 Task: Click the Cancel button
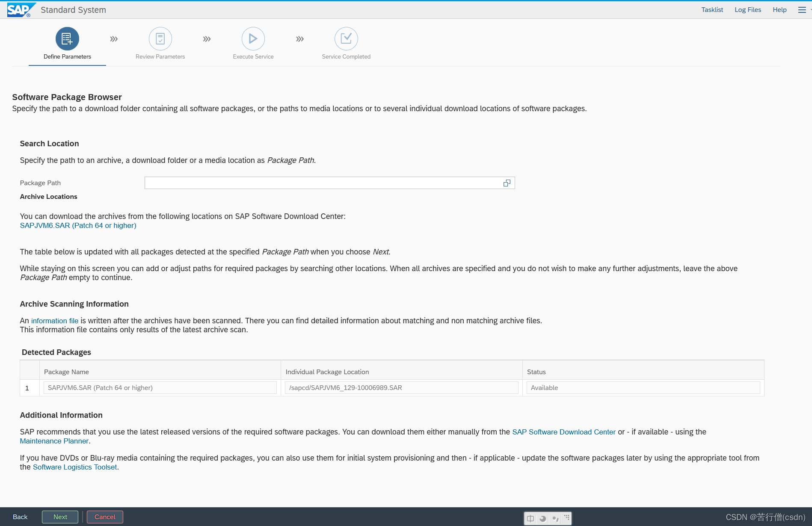pyautogui.click(x=105, y=517)
